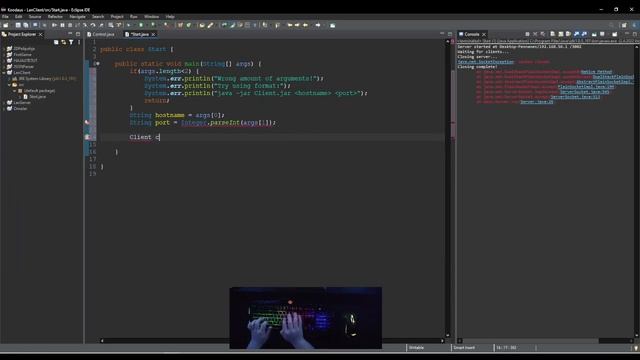This screenshot has width=640, height=360.
Task: Toggle Show Console on Standard Out change
Action: tap(576, 34)
